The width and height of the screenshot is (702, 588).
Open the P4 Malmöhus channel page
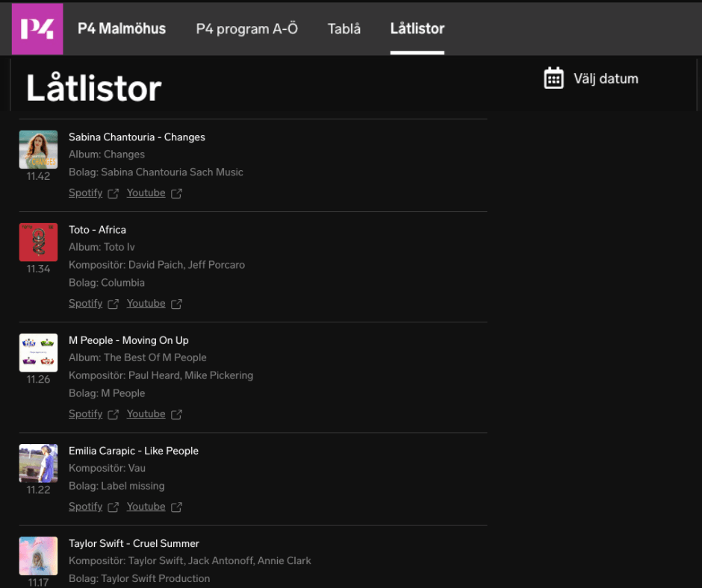122,29
